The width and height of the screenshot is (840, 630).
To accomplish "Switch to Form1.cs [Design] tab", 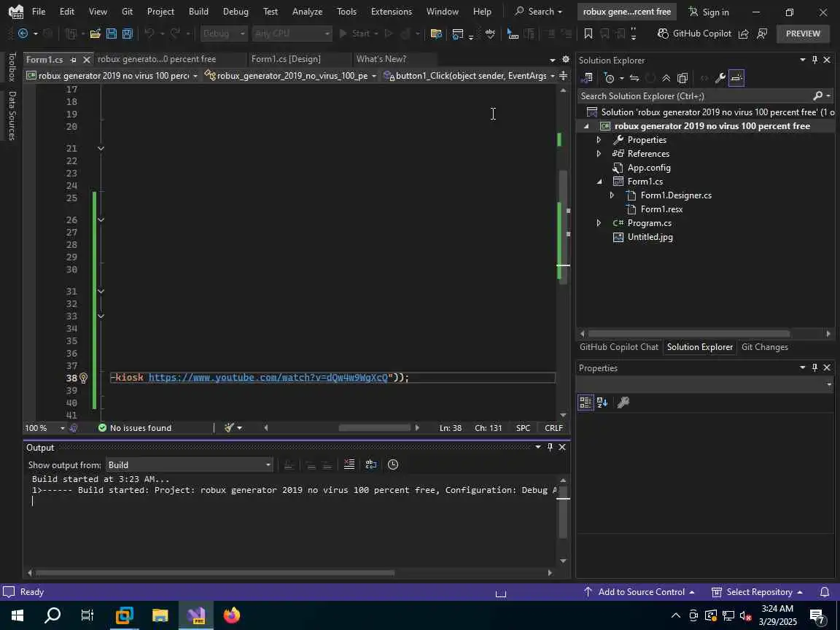I will (286, 59).
